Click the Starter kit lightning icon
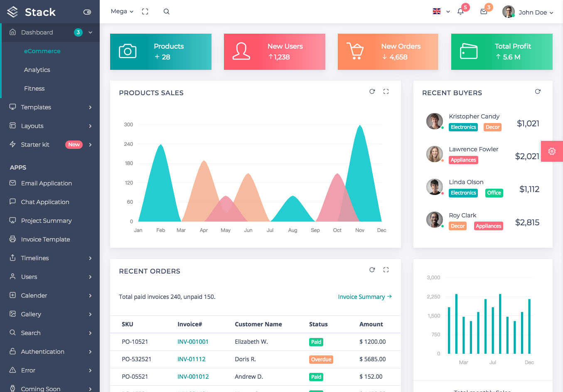This screenshot has width=563, height=392. click(12, 144)
